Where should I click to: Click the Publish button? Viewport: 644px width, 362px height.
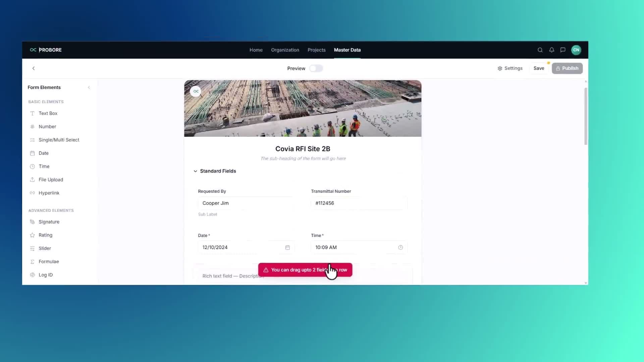567,68
